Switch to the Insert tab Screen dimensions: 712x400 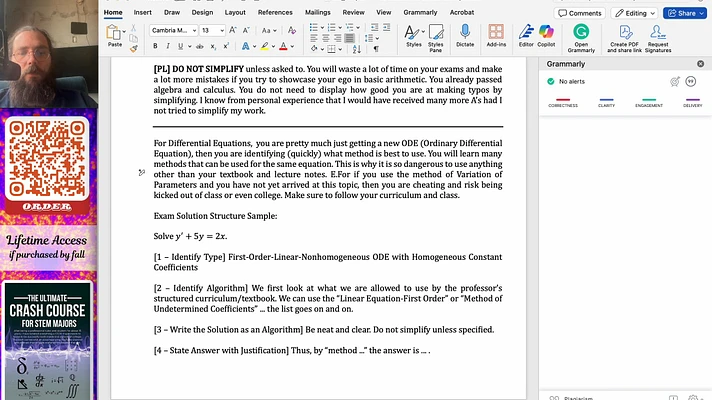[143, 12]
